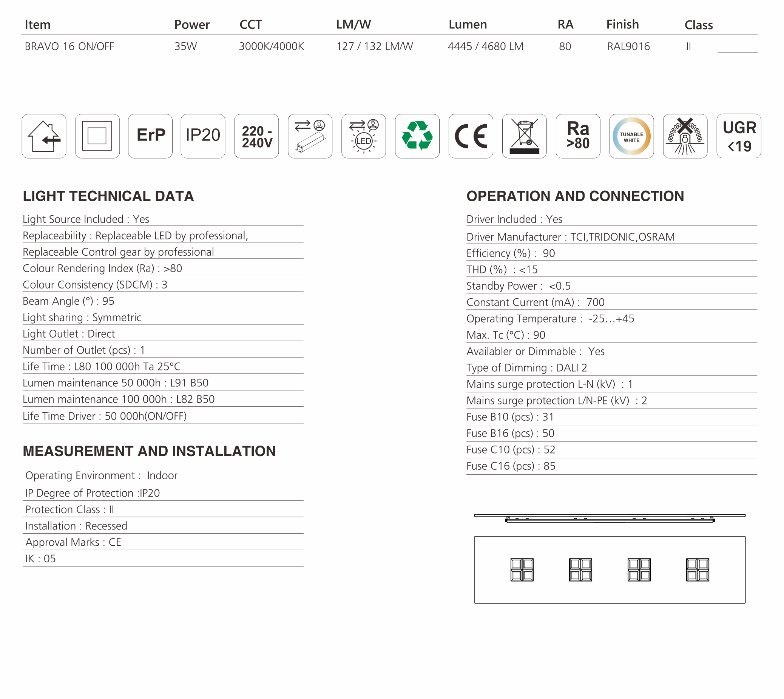The height and width of the screenshot is (699, 784).
Task: Click the 3000K/4000K CCT value
Action: point(272,46)
